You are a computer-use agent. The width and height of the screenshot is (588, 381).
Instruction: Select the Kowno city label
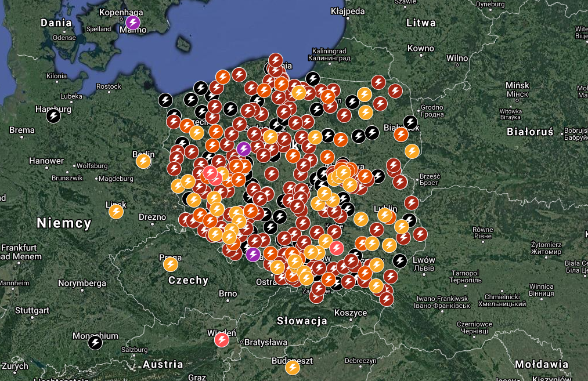point(421,48)
